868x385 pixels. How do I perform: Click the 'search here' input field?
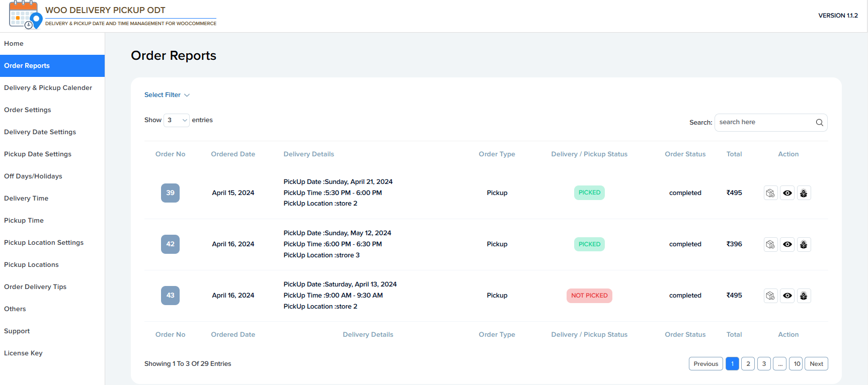(764, 123)
